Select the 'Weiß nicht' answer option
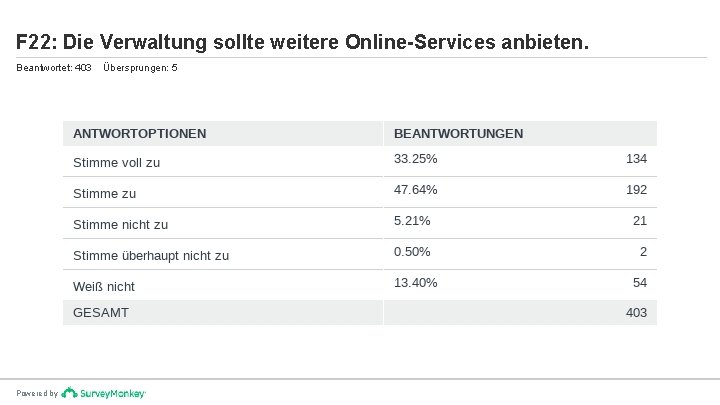Screen dimensions: 720x405 [x=104, y=286]
